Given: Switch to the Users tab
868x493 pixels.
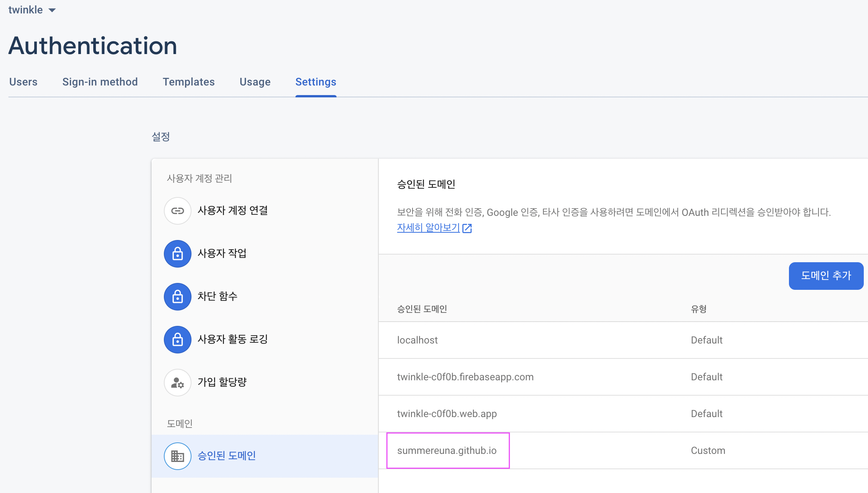Looking at the screenshot, I should 23,82.
